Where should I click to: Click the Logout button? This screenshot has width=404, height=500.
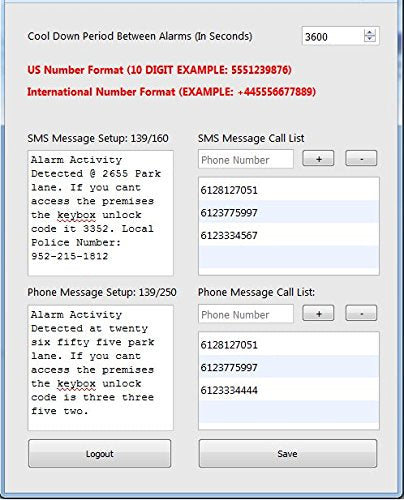tap(100, 454)
